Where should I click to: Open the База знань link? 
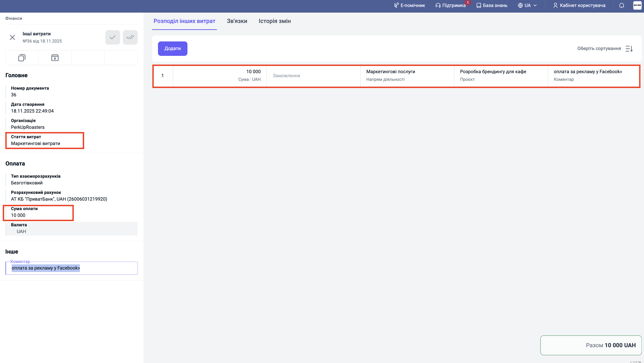pos(492,5)
